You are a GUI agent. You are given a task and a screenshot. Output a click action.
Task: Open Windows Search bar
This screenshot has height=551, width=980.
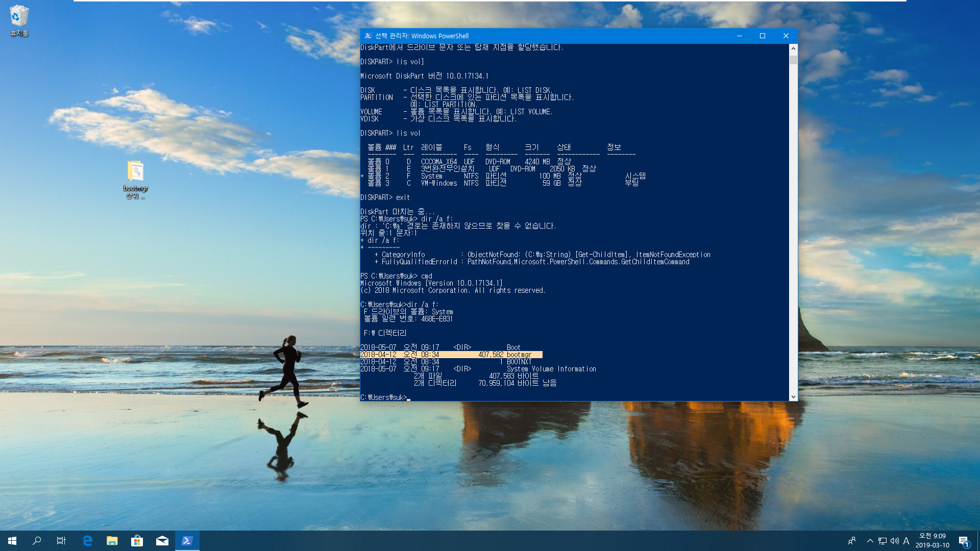(36, 540)
